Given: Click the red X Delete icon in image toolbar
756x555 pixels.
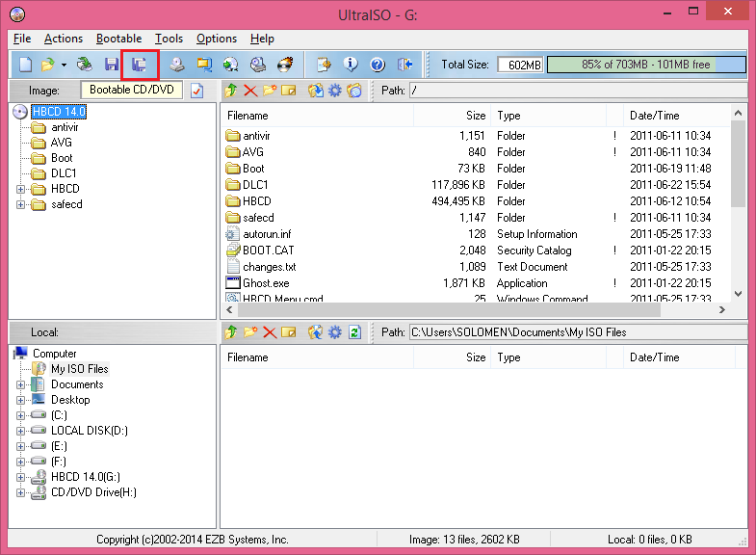Looking at the screenshot, I should coord(250,91).
